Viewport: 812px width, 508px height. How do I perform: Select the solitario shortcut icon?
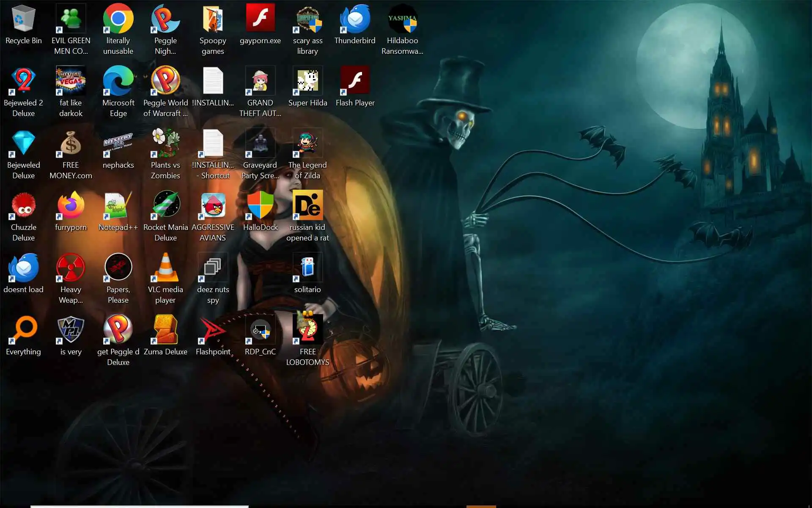click(x=307, y=268)
